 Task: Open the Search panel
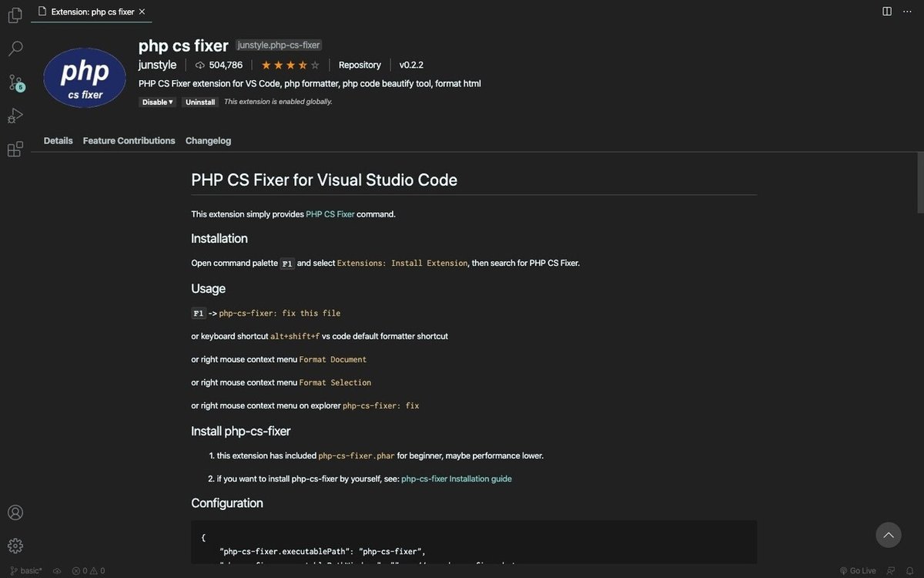pos(14,48)
